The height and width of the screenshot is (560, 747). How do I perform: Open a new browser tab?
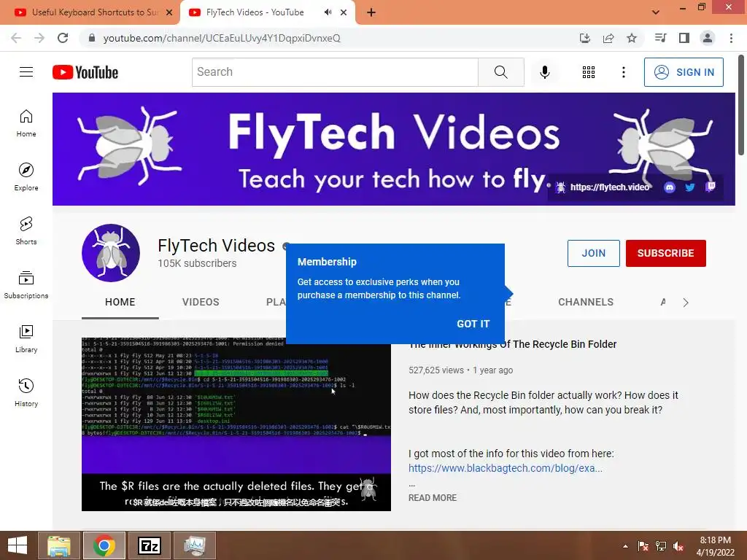(x=371, y=12)
